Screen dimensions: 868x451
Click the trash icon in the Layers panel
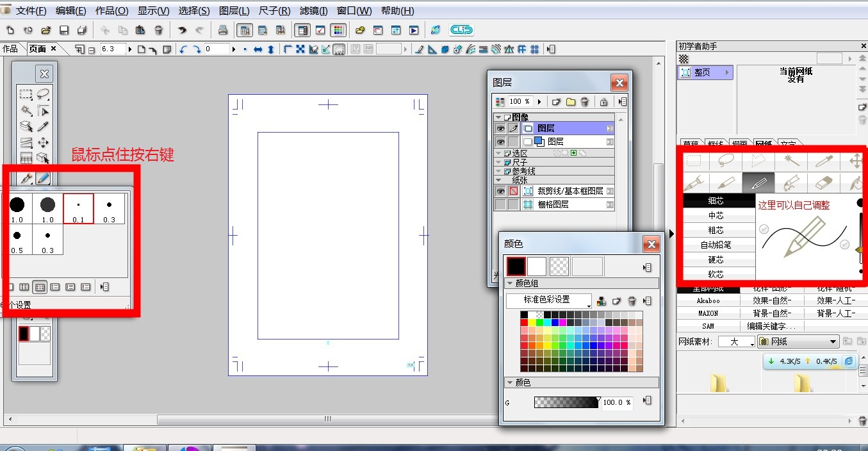click(x=585, y=102)
